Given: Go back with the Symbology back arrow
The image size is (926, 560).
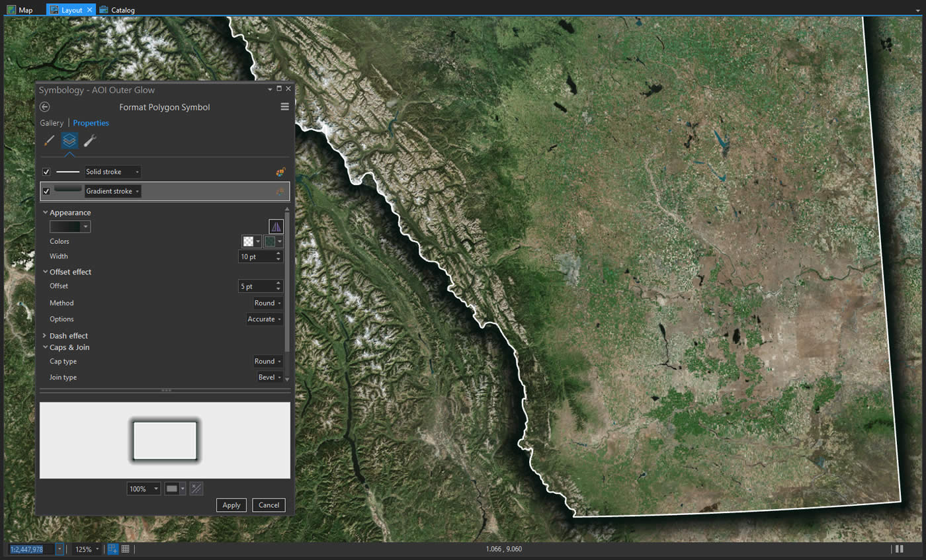Looking at the screenshot, I should (x=45, y=107).
